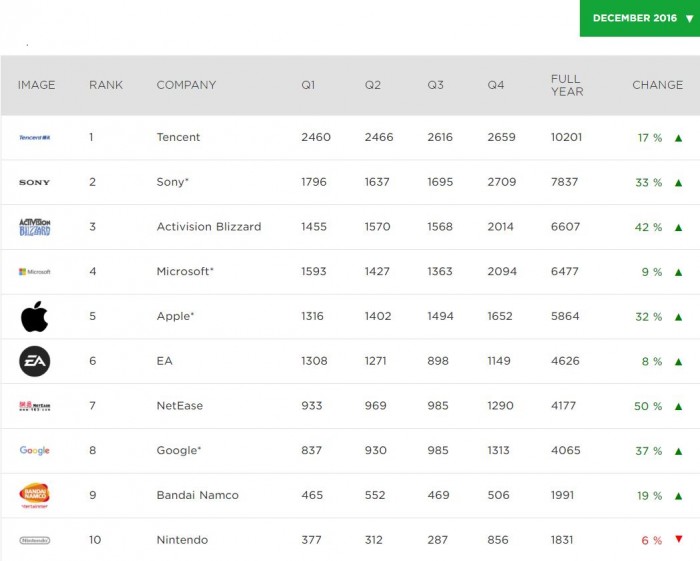The height and width of the screenshot is (561, 700).
Task: Click the Nintendo logo image
Action: [35, 540]
